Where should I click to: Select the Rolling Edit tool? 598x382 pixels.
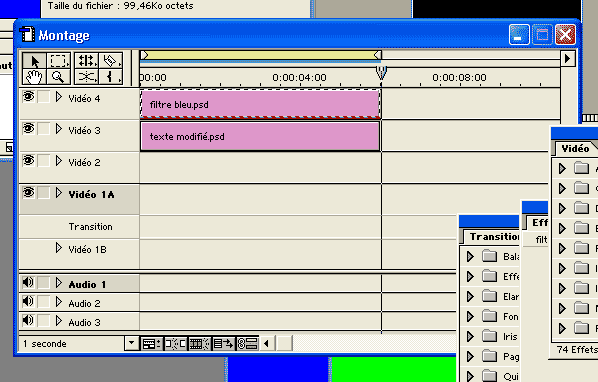pos(87,61)
